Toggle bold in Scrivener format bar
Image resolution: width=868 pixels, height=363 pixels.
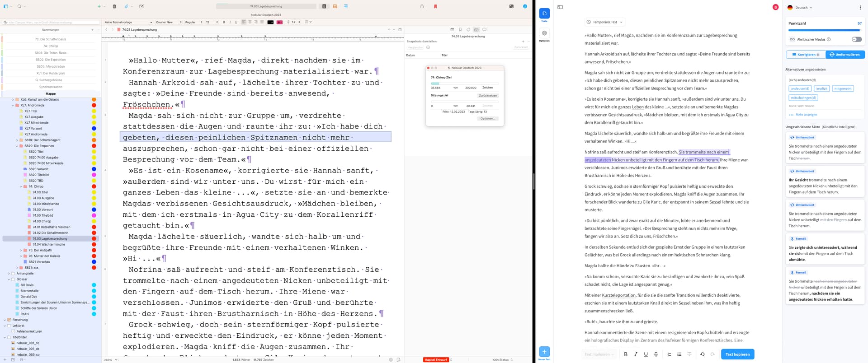click(224, 22)
